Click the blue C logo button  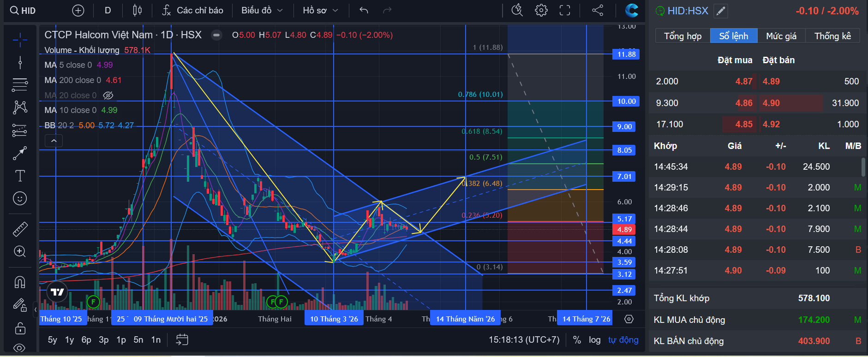[631, 11]
